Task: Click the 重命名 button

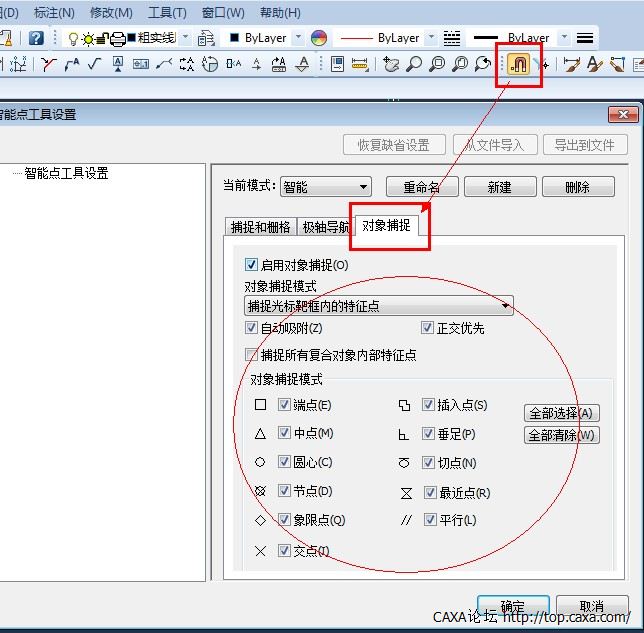Action: point(422,187)
